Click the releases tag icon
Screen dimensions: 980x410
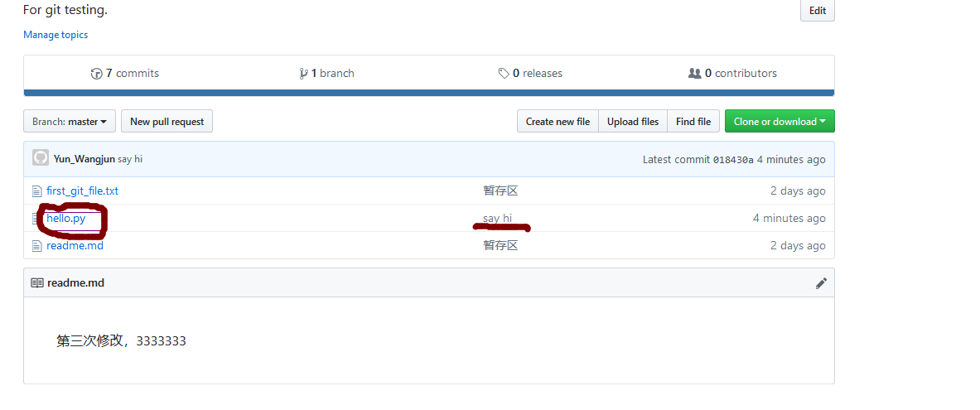point(504,74)
